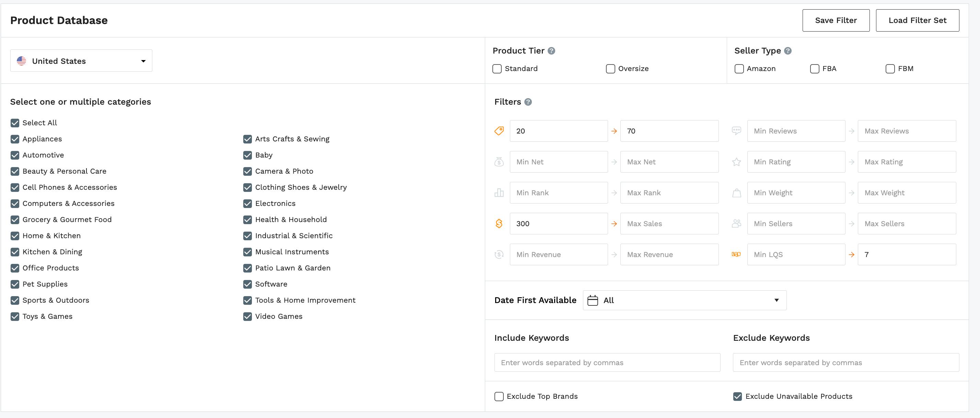Click the revenue filter icon

click(x=499, y=254)
